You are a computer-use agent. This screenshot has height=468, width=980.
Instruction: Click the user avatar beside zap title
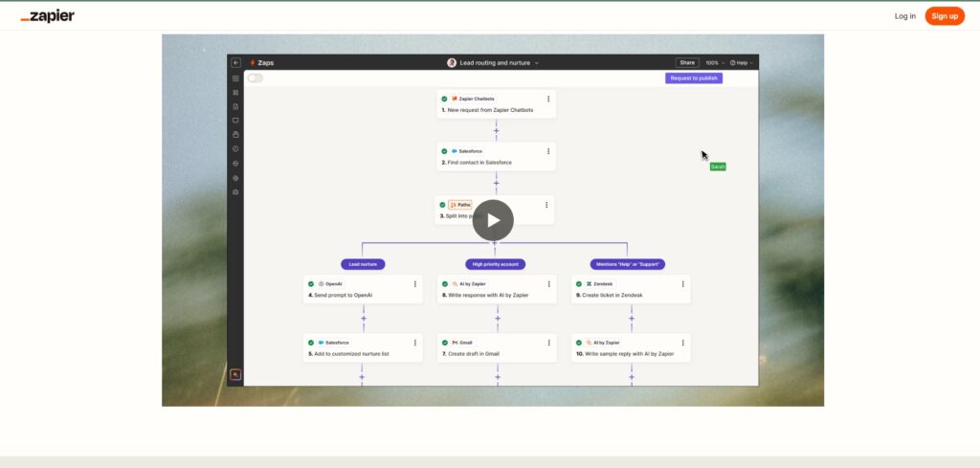click(x=452, y=62)
